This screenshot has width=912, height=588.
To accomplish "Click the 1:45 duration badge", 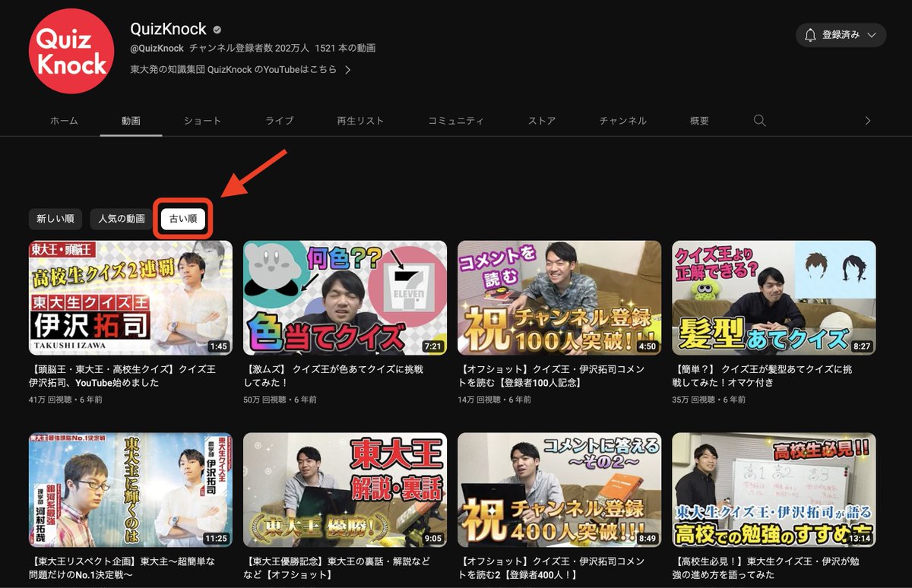I will tap(218, 346).
